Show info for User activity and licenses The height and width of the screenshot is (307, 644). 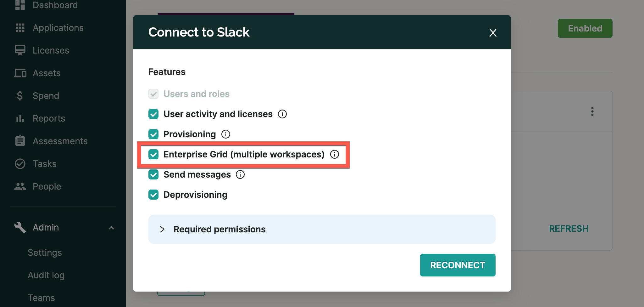pos(282,114)
